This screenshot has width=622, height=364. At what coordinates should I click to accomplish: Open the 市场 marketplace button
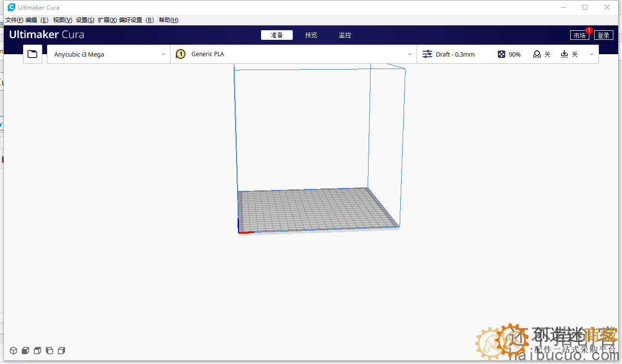580,35
